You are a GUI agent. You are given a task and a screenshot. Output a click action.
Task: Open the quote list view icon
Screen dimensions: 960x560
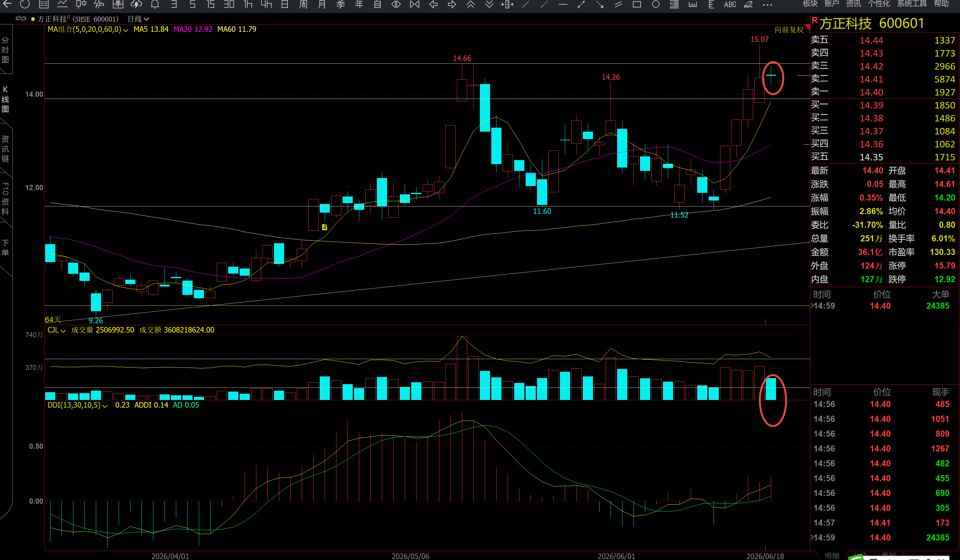(x=44, y=4)
